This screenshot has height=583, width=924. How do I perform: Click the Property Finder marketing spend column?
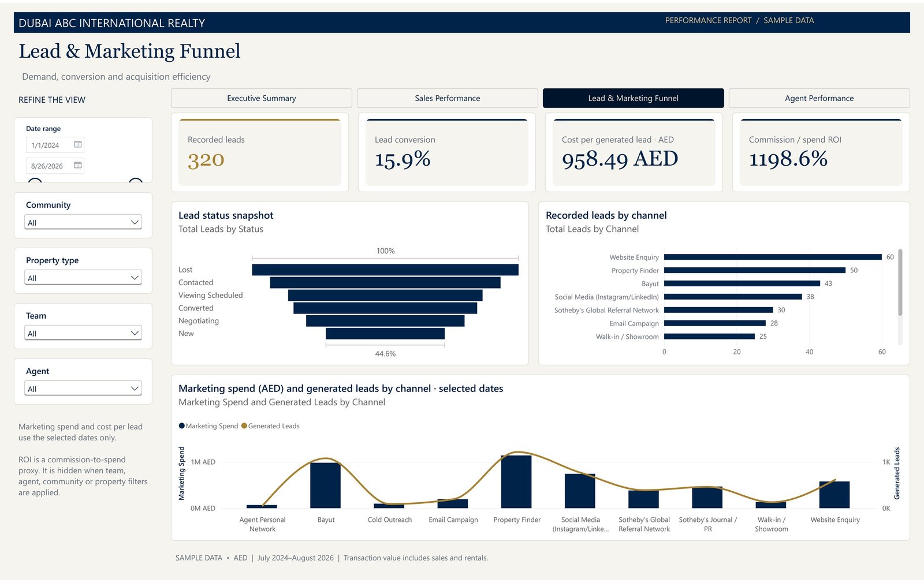click(x=516, y=481)
